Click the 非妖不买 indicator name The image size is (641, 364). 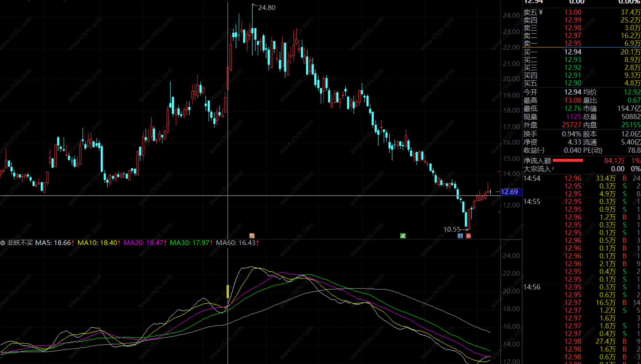tap(20, 243)
